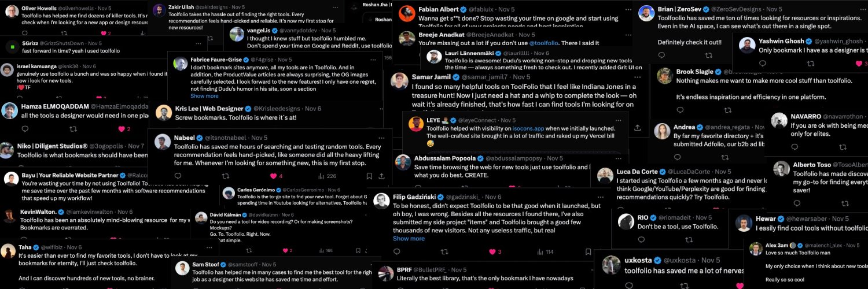868x289 pixels.
Task: Click share icon on Samar Jamil's tweet
Action: [x=637, y=128]
